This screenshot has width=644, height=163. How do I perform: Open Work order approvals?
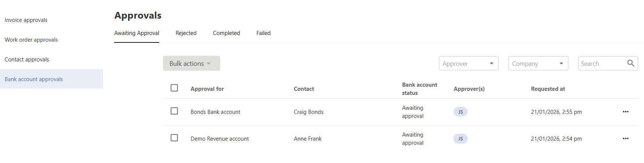pyautogui.click(x=31, y=40)
